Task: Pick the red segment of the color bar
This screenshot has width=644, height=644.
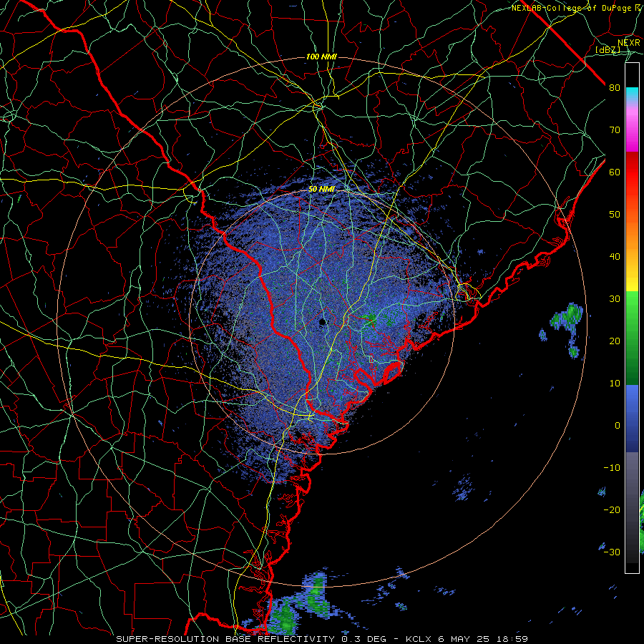Action: coord(632,174)
